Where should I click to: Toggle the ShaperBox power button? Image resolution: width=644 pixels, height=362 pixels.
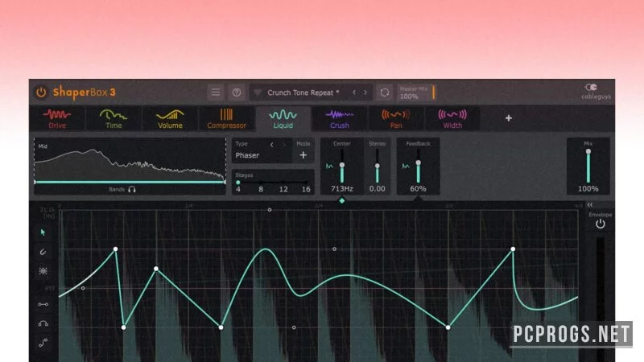click(x=41, y=92)
